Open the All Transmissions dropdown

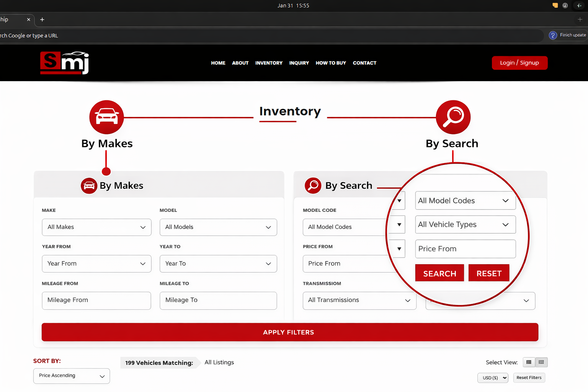pos(359,301)
